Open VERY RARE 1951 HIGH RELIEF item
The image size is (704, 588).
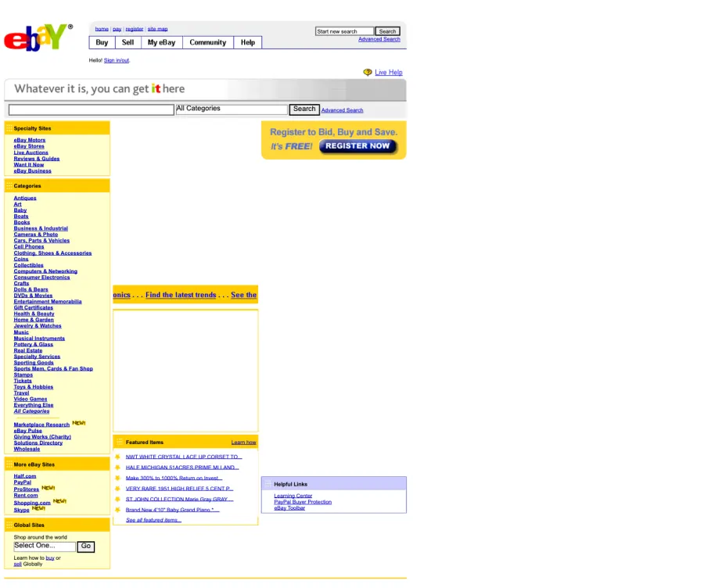[x=180, y=489]
